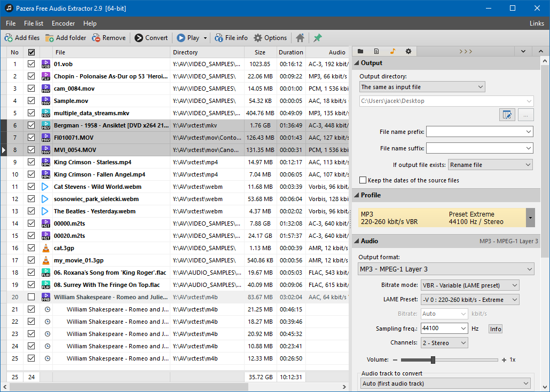Viewport: 550px width, 392px height.
Task: Click the MP4 icon of King Crimson - Starless.mp4
Action: pos(46,162)
